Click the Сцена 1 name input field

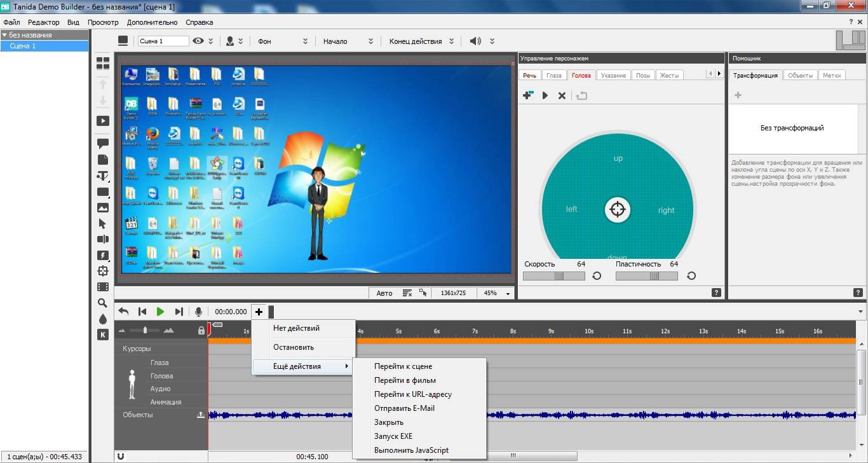point(163,41)
